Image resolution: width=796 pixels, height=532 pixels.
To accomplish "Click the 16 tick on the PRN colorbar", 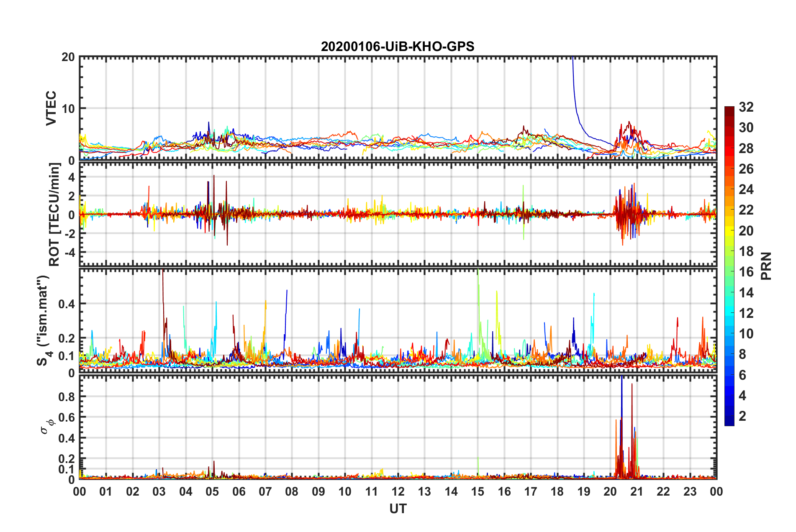I will coord(746,272).
